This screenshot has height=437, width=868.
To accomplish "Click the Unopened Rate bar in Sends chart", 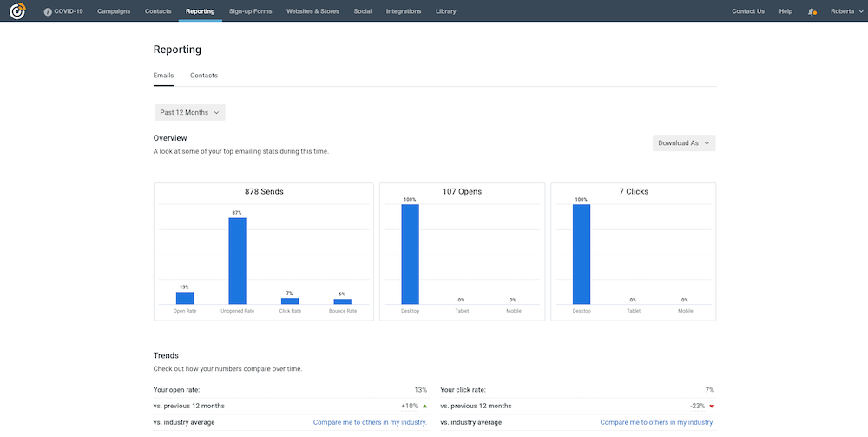I will [237, 261].
